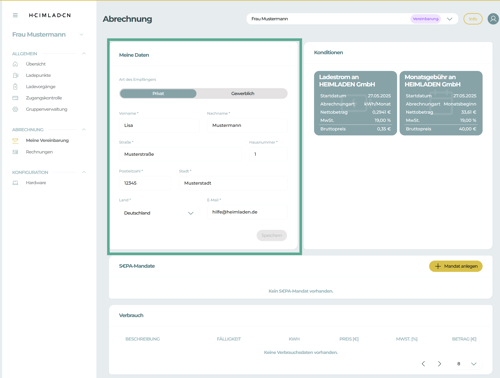Open the Land Deutschland dropdown
The image size is (500, 378).
point(159,213)
